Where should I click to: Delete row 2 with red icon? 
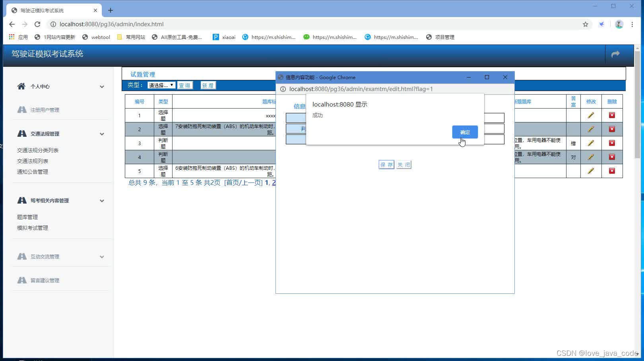click(x=612, y=129)
